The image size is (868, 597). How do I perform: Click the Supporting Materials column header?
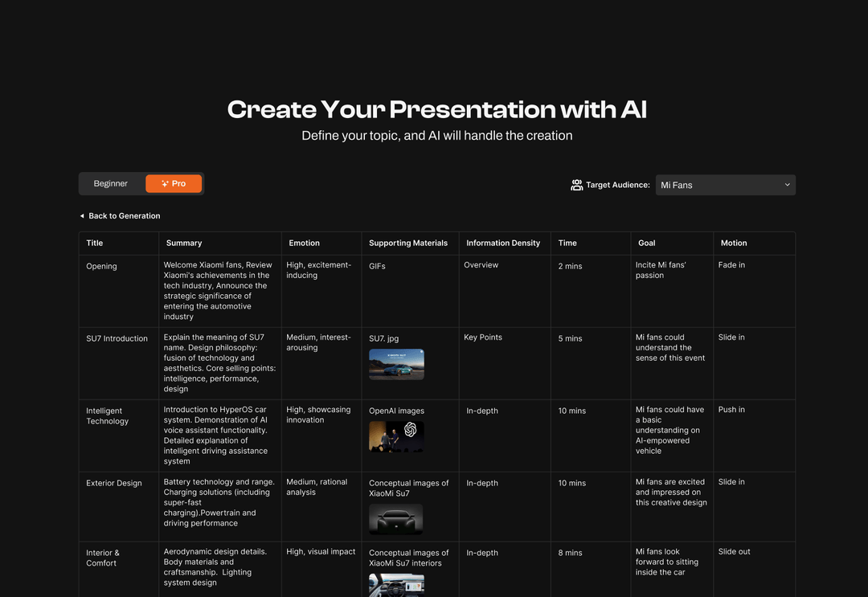pyautogui.click(x=408, y=243)
